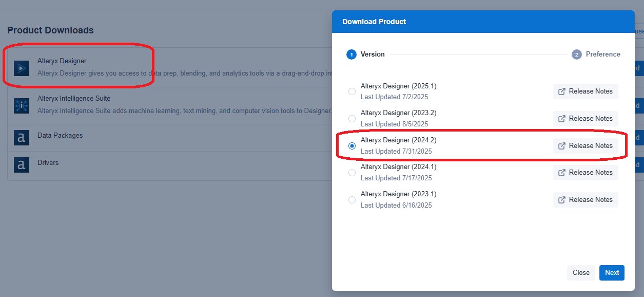Click the step 2 Preference circle indicator
Screen dimensions: 644x297
click(x=576, y=54)
